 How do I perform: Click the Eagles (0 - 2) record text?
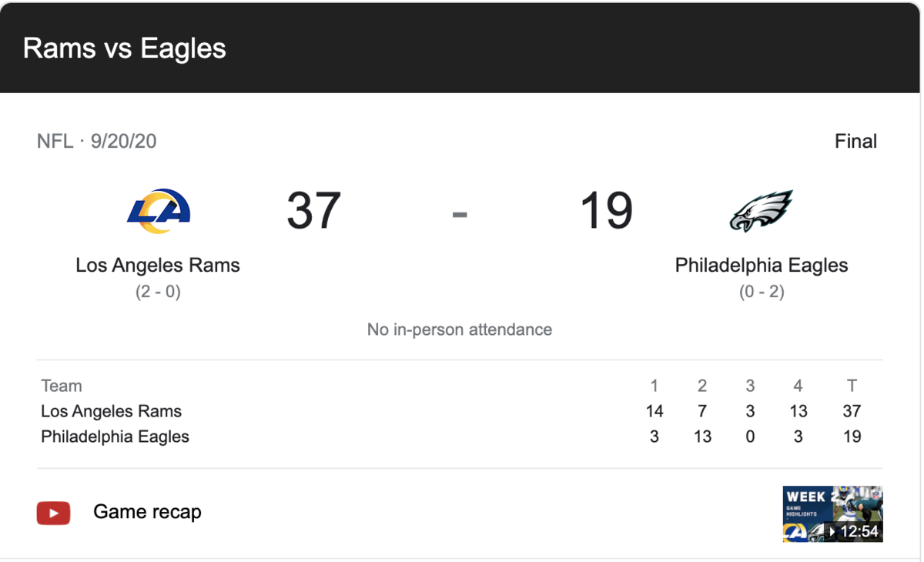[x=762, y=292]
